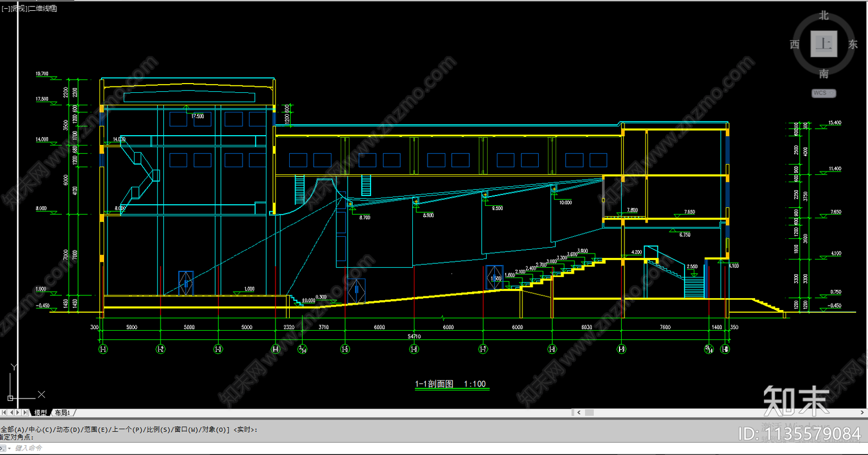The width and height of the screenshot is (868, 455).
Task: Select grid axis bubble 1-1
Action: click(x=103, y=349)
